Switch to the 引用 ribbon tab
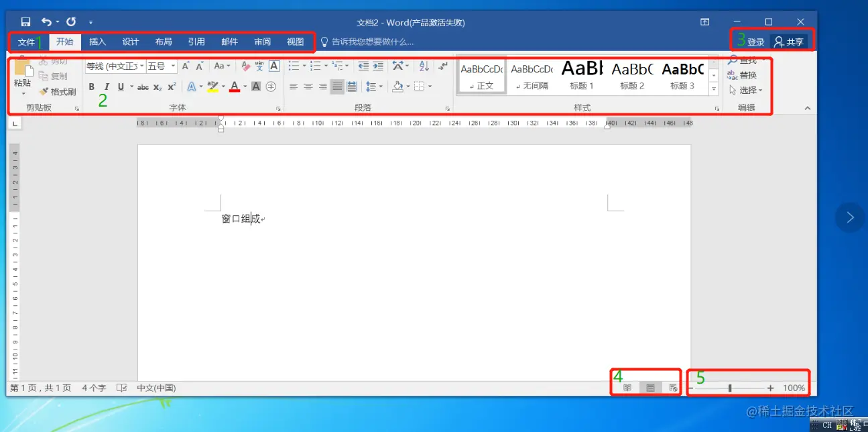Screen dimensions: 868x432 pyautogui.click(x=196, y=42)
